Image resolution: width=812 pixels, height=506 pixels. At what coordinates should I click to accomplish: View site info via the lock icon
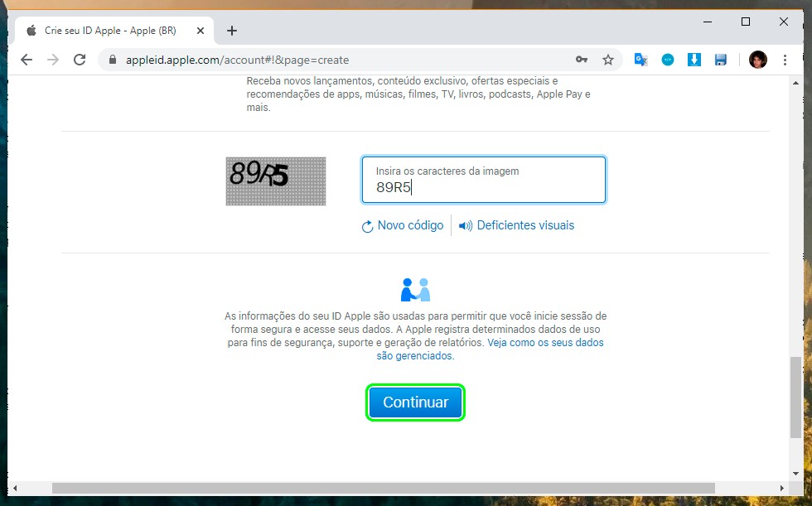tap(114, 60)
